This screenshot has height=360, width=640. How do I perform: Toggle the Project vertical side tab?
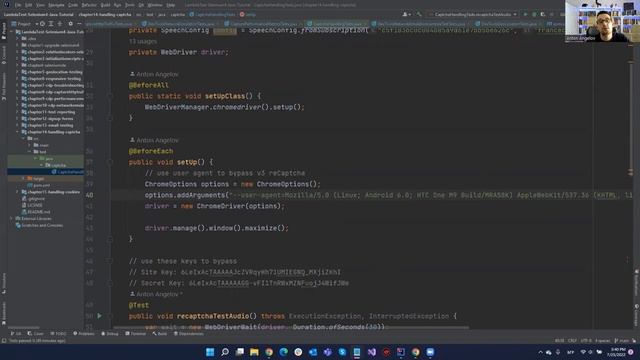pos(4,31)
